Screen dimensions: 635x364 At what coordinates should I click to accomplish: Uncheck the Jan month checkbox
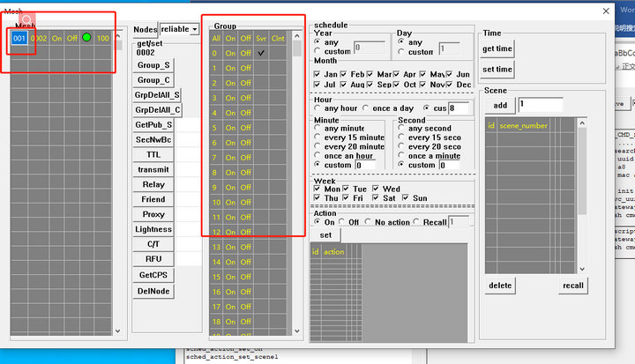[318, 74]
